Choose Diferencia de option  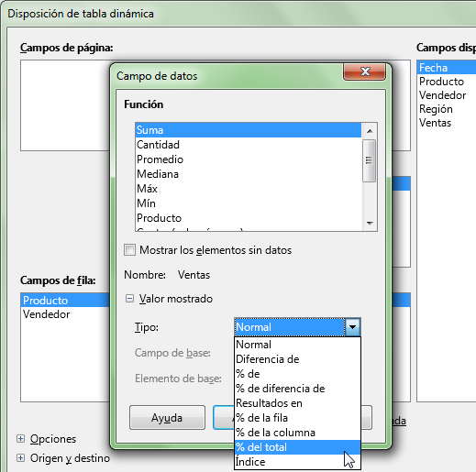(x=297, y=359)
